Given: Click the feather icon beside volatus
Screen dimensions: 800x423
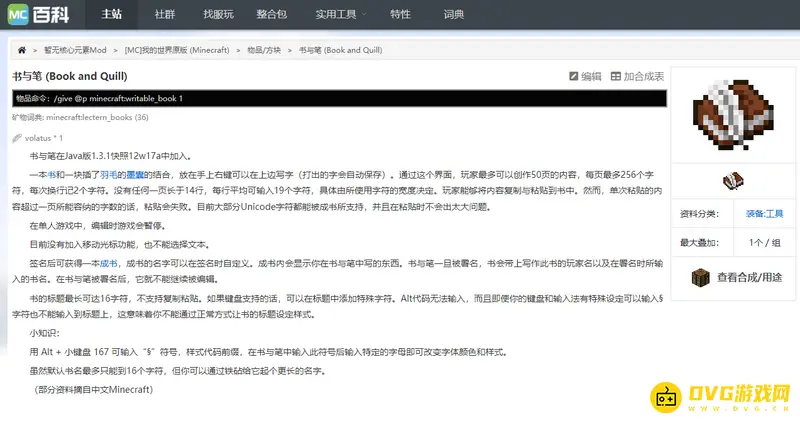Looking at the screenshot, I should (17, 138).
